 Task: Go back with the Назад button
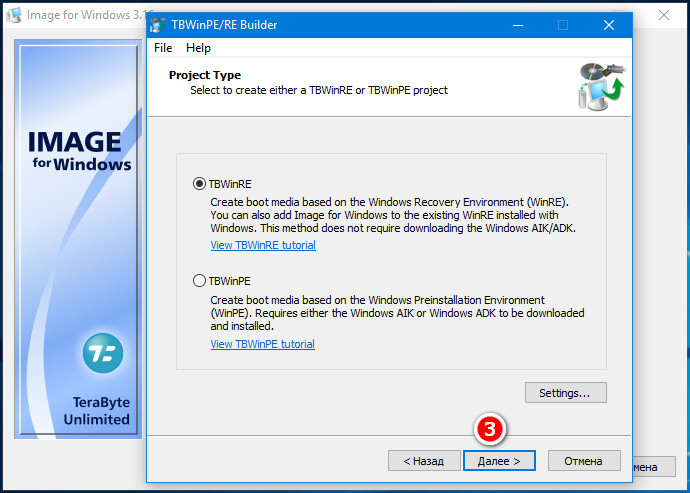424,461
